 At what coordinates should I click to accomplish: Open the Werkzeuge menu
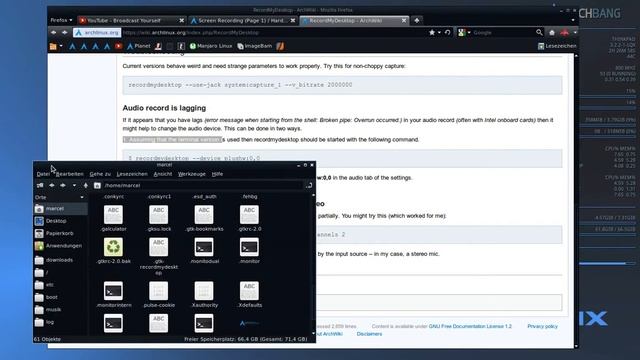(x=191, y=174)
